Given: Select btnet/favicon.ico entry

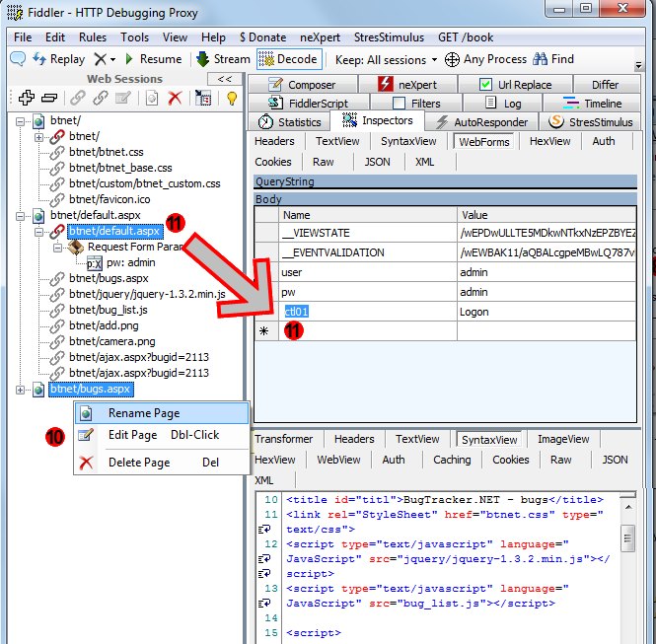Looking at the screenshot, I should 109,199.
